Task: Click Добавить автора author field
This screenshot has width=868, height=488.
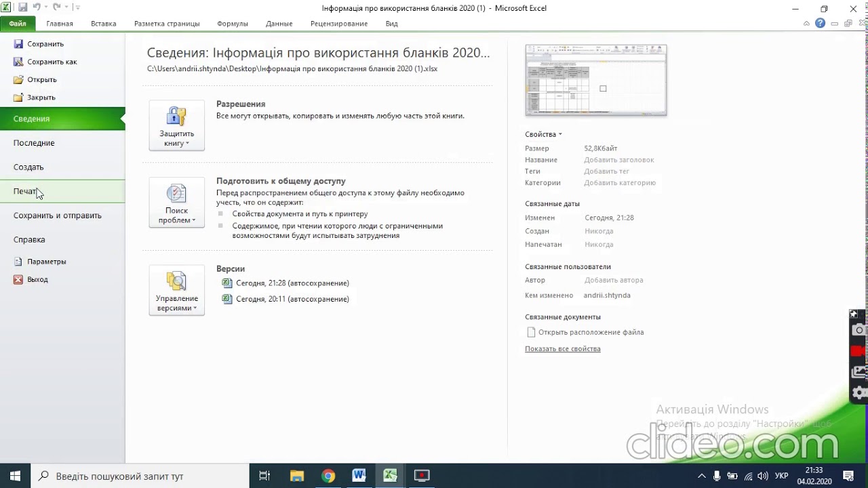Action: click(x=614, y=280)
